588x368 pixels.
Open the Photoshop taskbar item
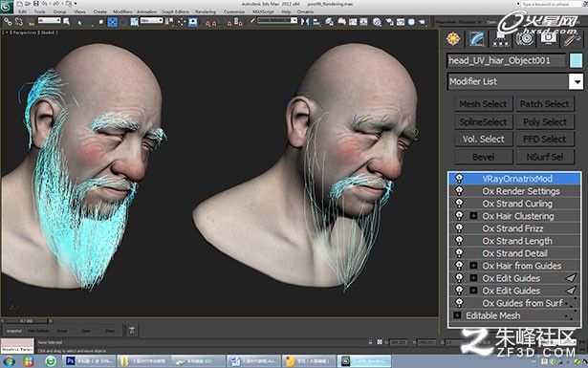(x=89, y=361)
